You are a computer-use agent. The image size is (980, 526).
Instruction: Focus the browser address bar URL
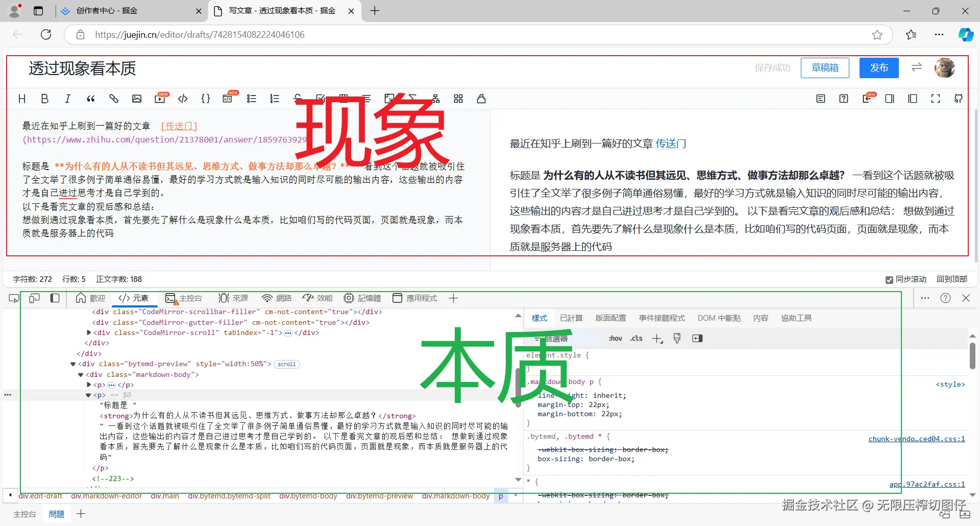[x=199, y=35]
